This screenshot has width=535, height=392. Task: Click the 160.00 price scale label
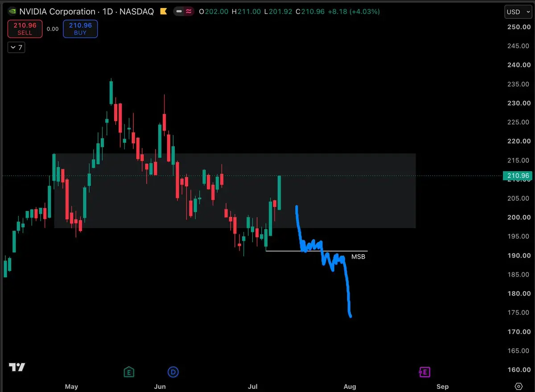(x=518, y=370)
